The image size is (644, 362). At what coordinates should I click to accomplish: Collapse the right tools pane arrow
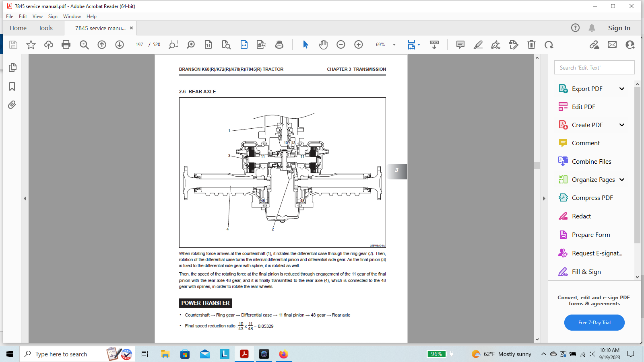click(x=544, y=198)
